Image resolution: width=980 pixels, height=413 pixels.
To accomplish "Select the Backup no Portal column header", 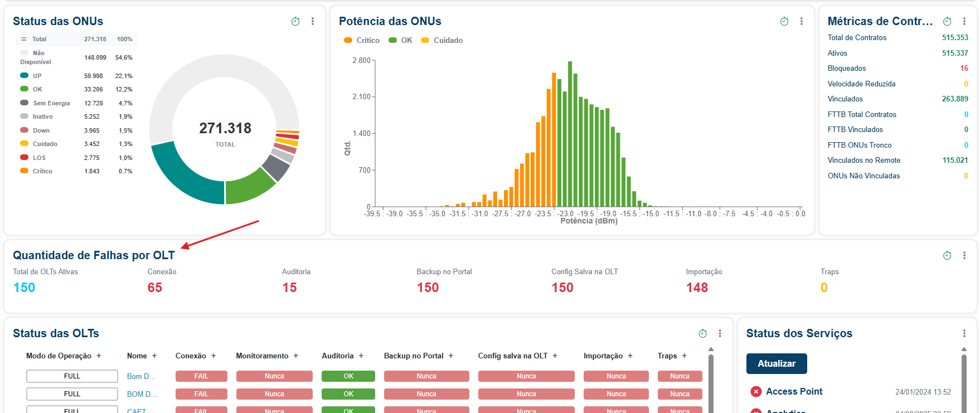I will 414,356.
